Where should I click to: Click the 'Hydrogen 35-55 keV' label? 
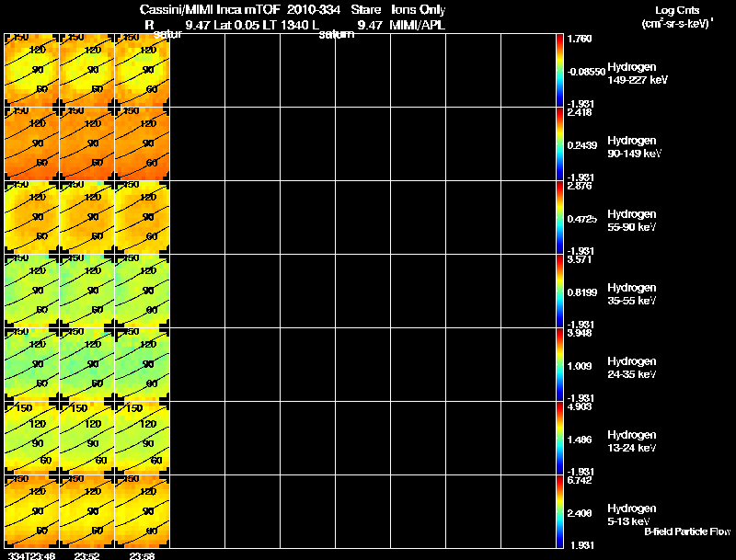tap(632, 294)
